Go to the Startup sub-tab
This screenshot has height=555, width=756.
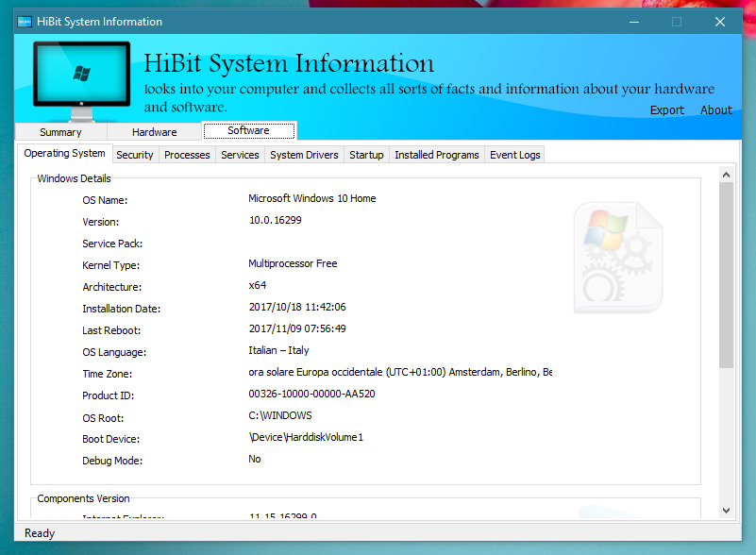[366, 155]
